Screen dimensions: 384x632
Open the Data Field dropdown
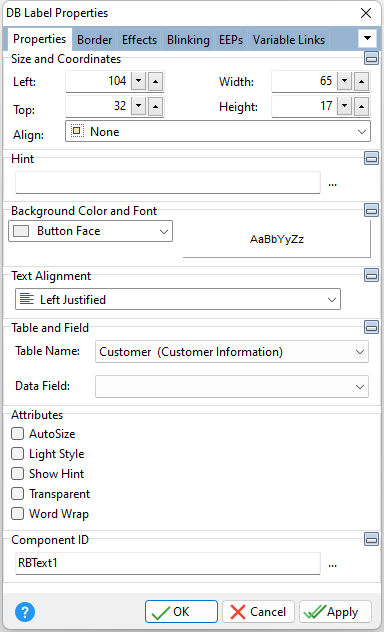[x=232, y=387]
